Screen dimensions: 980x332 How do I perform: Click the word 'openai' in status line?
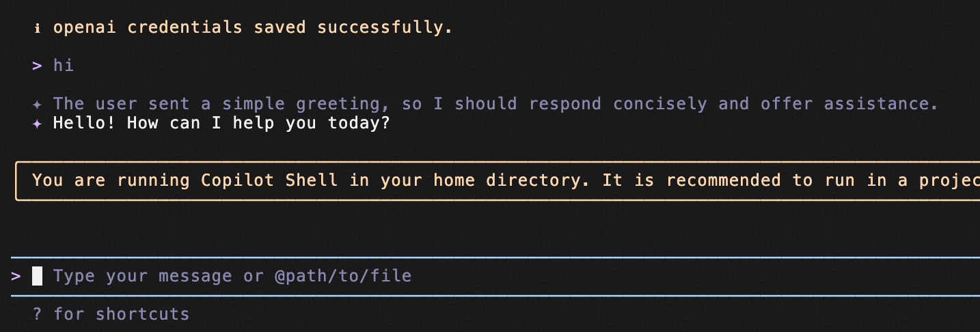point(84,29)
